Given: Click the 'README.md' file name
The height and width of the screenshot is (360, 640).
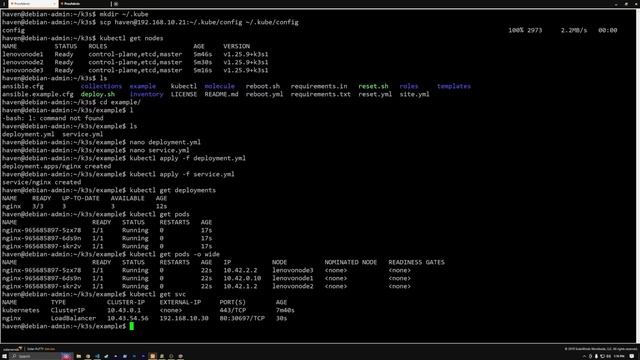Looking at the screenshot, I should point(221,94).
